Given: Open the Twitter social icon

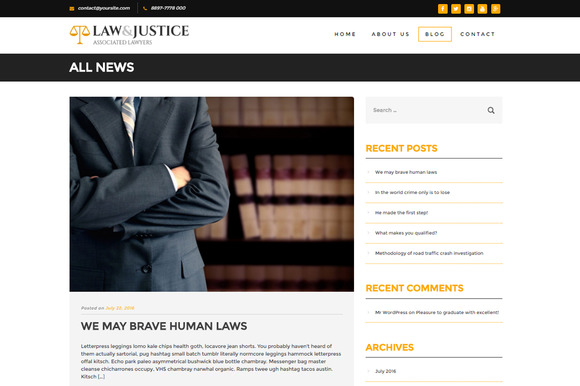Looking at the screenshot, I should (456, 9).
